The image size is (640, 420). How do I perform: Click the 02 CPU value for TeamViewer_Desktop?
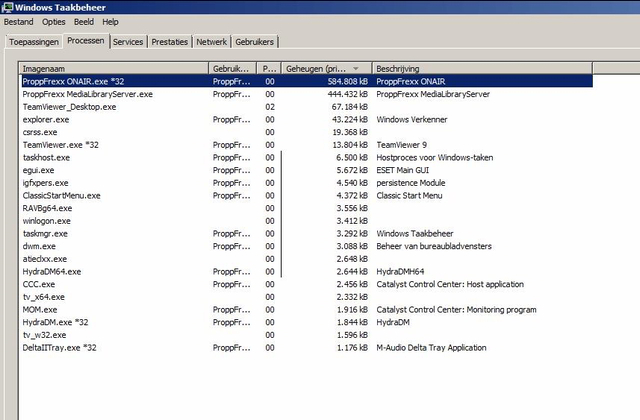[x=270, y=107]
